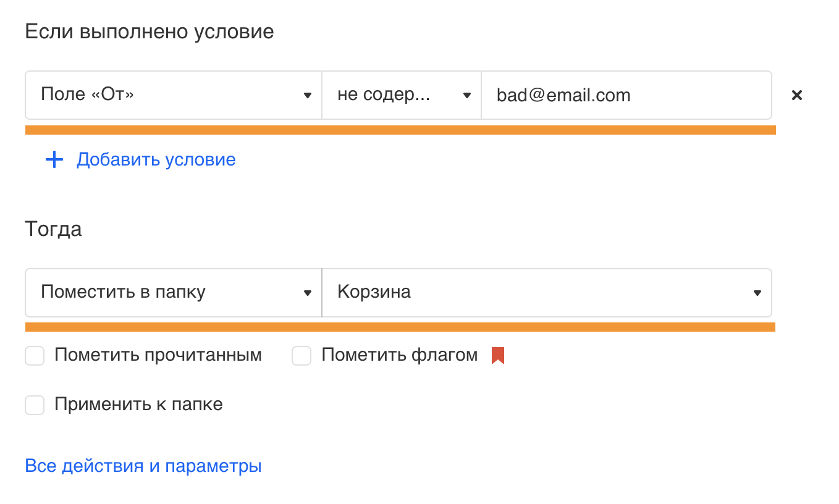Expand the «не содер...» operator dropdown
The width and height of the screenshot is (839, 504).
pyautogui.click(x=402, y=95)
